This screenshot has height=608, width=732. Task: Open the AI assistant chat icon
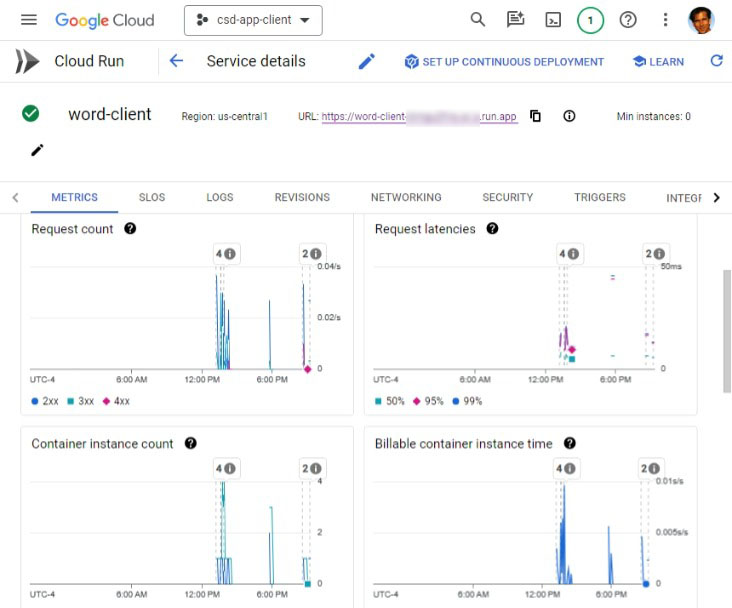[x=515, y=20]
